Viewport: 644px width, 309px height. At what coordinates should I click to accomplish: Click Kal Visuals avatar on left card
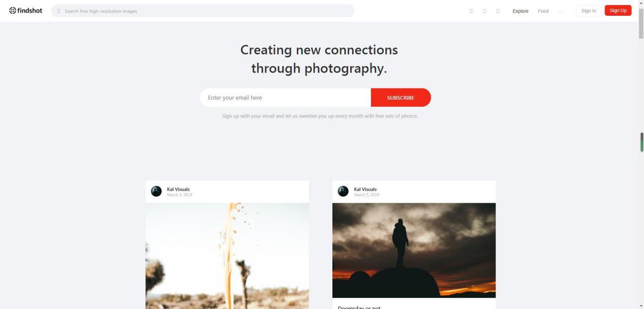coord(156,191)
